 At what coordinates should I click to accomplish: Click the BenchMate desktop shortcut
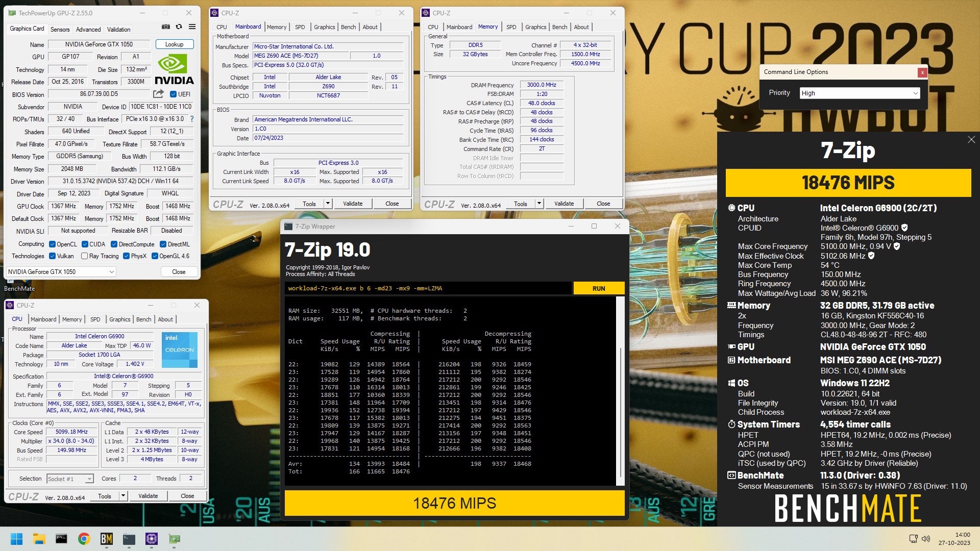tap(19, 288)
